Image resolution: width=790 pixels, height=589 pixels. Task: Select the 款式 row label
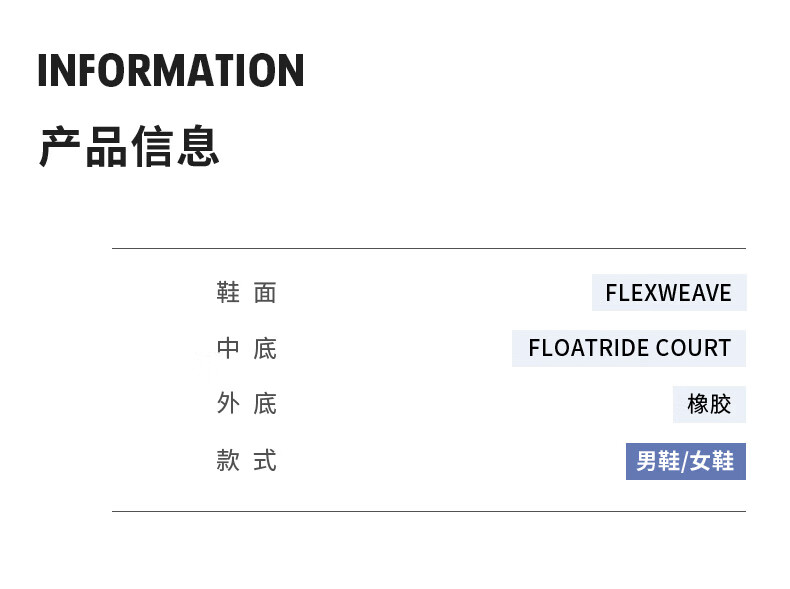[246, 461]
